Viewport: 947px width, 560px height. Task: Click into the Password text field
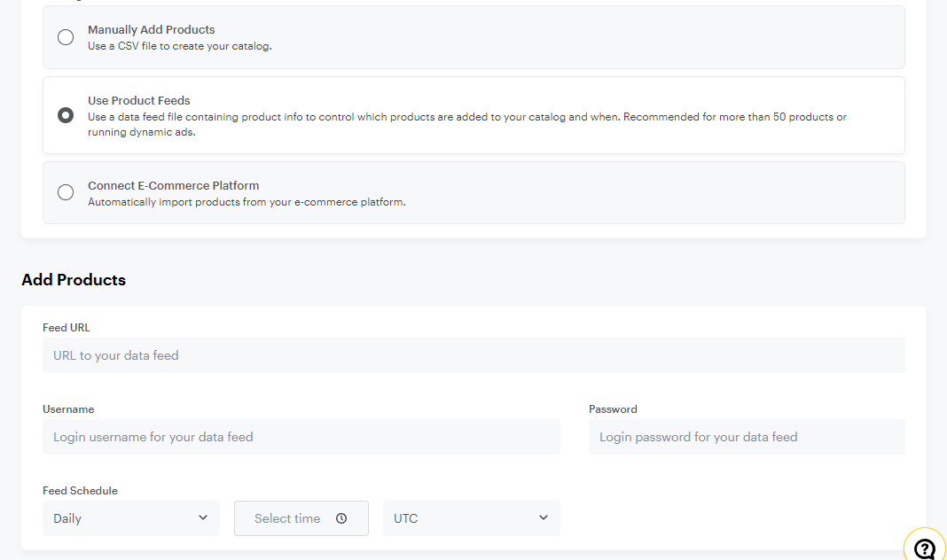(746, 437)
